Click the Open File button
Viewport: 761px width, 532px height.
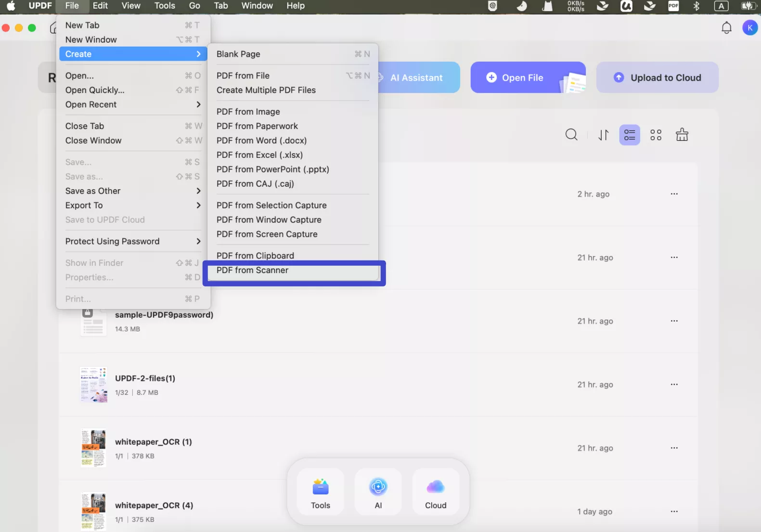522,78
